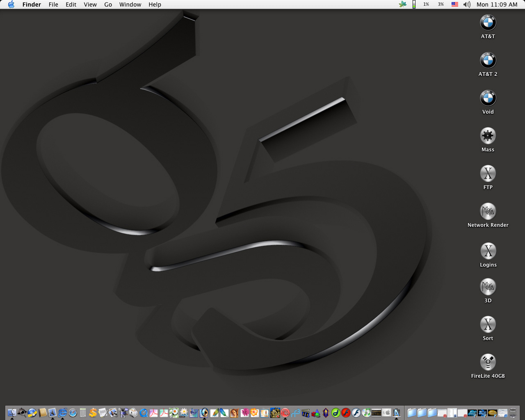
Task: Click the Mon 11:09 AM clock
Action: point(497,5)
